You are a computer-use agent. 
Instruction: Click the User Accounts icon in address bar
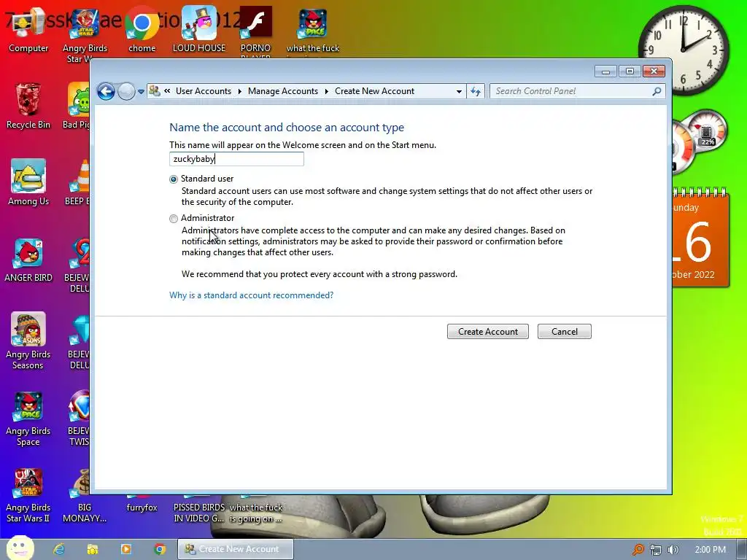click(155, 90)
